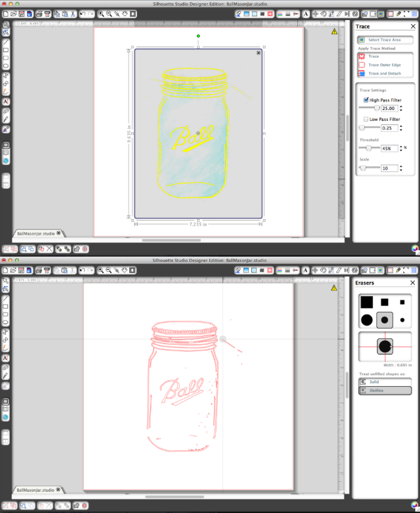Choose large square eraser shape
Image resolution: width=420 pixels, height=513 pixels.
click(367, 302)
